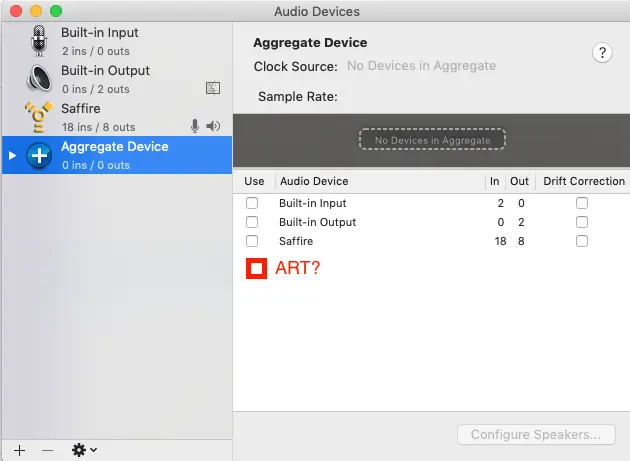Click the system alert icon on Built-in Output
This screenshot has width=630, height=461.
pyautogui.click(x=212, y=88)
